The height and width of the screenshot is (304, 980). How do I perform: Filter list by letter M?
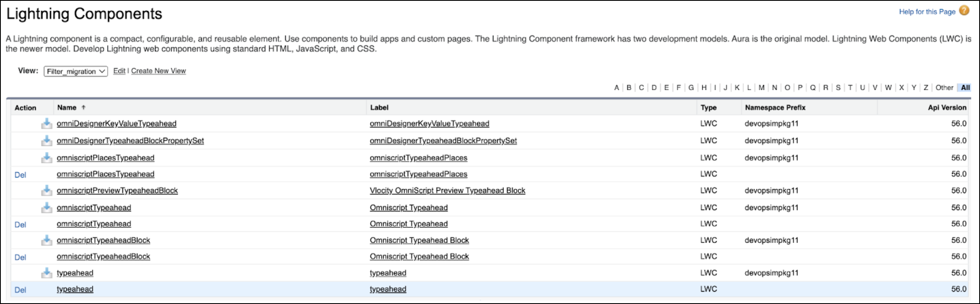761,88
